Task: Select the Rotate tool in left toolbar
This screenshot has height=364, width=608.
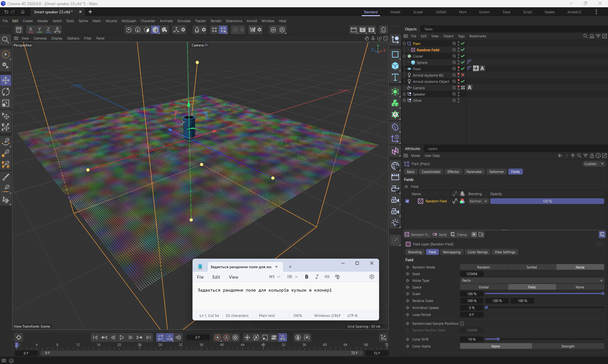Action: pos(6,92)
